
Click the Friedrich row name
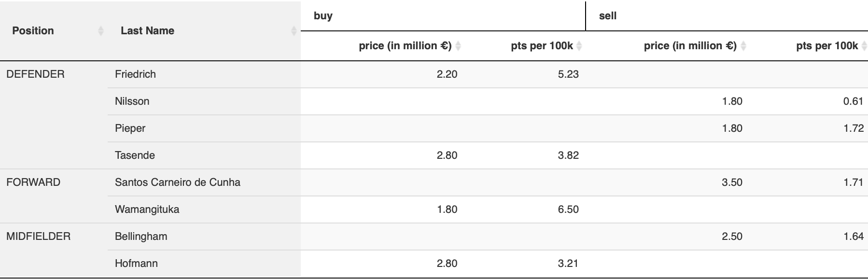point(135,74)
